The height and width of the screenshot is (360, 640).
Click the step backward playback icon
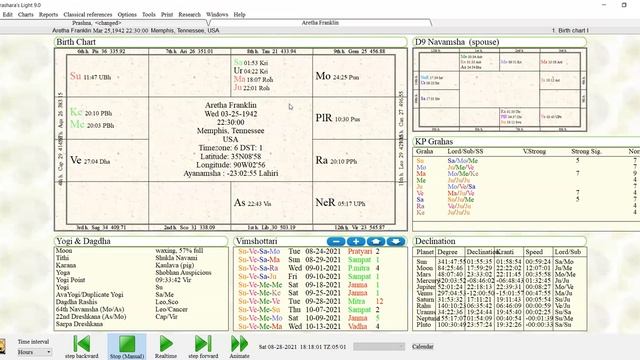point(82,344)
